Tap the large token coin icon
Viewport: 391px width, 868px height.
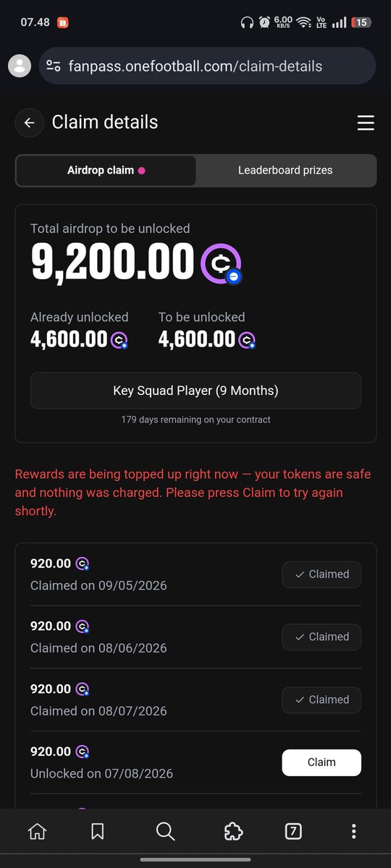pyautogui.click(x=221, y=263)
